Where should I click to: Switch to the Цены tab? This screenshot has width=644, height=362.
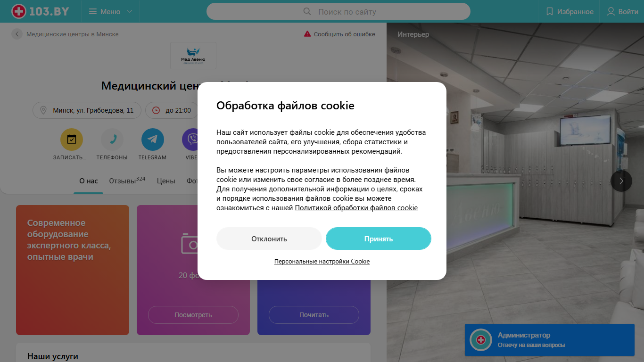166,181
